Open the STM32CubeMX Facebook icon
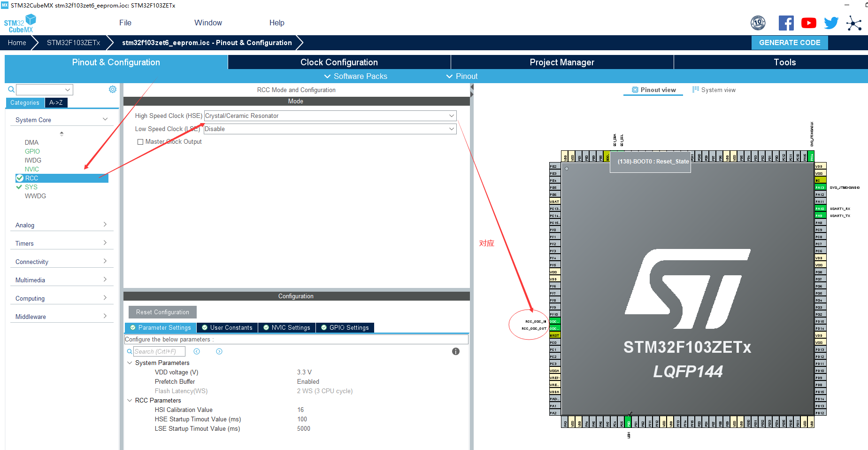Viewport: 868px width, 450px height. 786,23
